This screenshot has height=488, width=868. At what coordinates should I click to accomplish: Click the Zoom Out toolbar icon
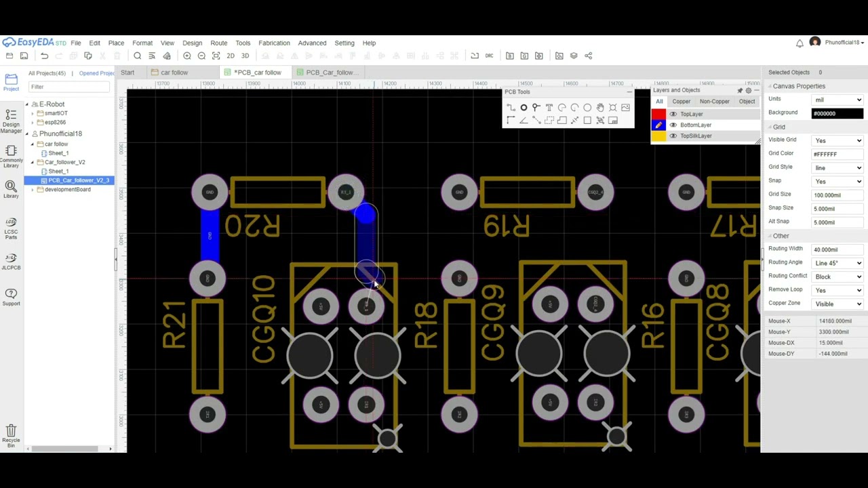tap(201, 56)
